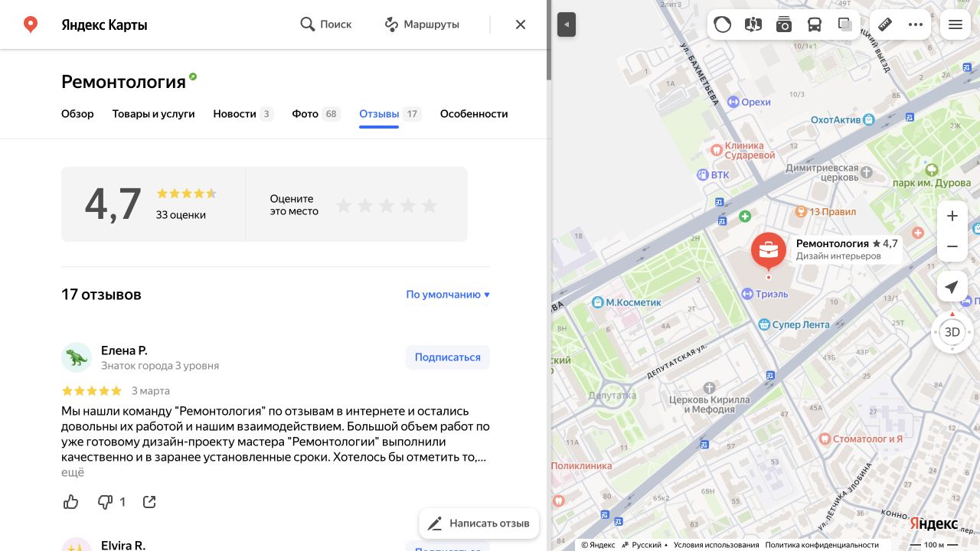Rate this place one star

pyautogui.click(x=344, y=205)
